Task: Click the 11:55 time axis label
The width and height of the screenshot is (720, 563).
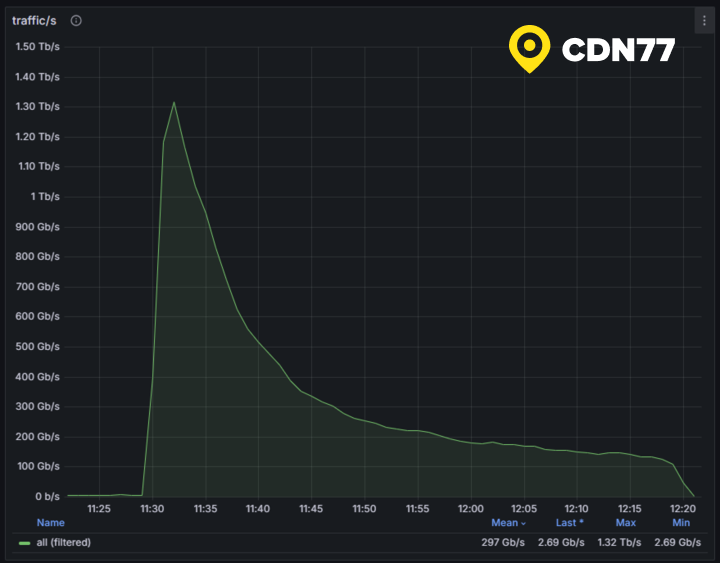Action: click(x=417, y=509)
